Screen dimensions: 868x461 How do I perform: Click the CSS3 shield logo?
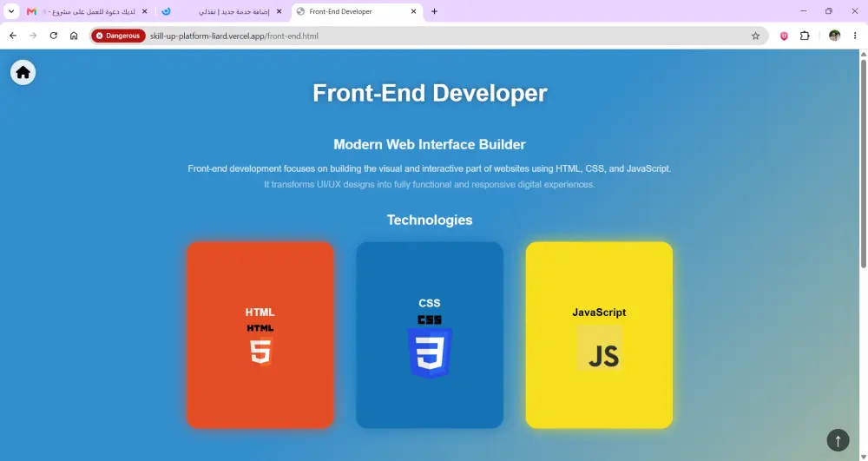point(430,352)
